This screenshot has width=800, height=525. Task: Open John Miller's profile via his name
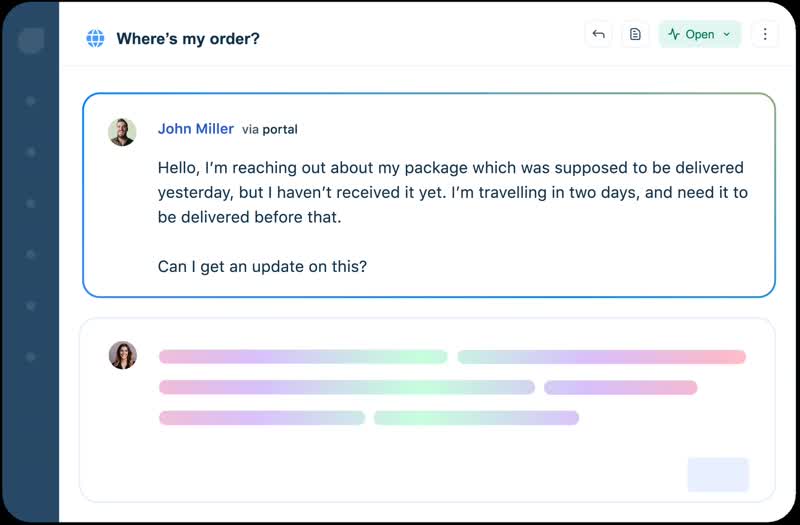tap(195, 129)
